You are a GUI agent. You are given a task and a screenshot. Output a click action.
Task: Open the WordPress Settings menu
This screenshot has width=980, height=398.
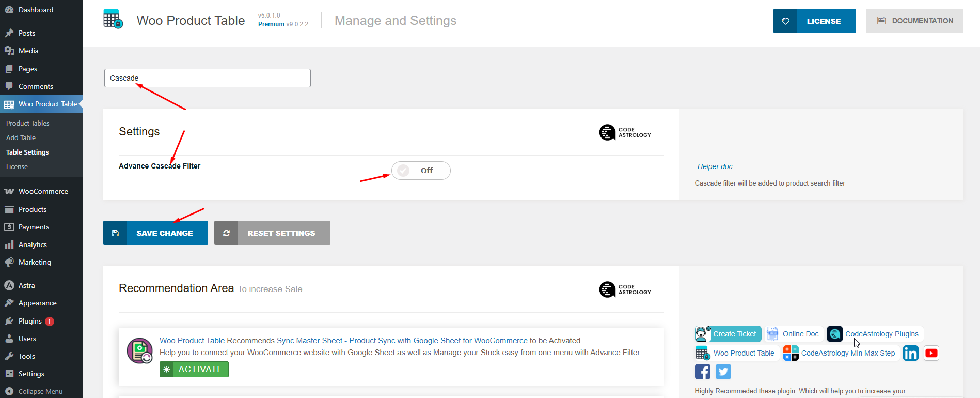click(x=41, y=374)
